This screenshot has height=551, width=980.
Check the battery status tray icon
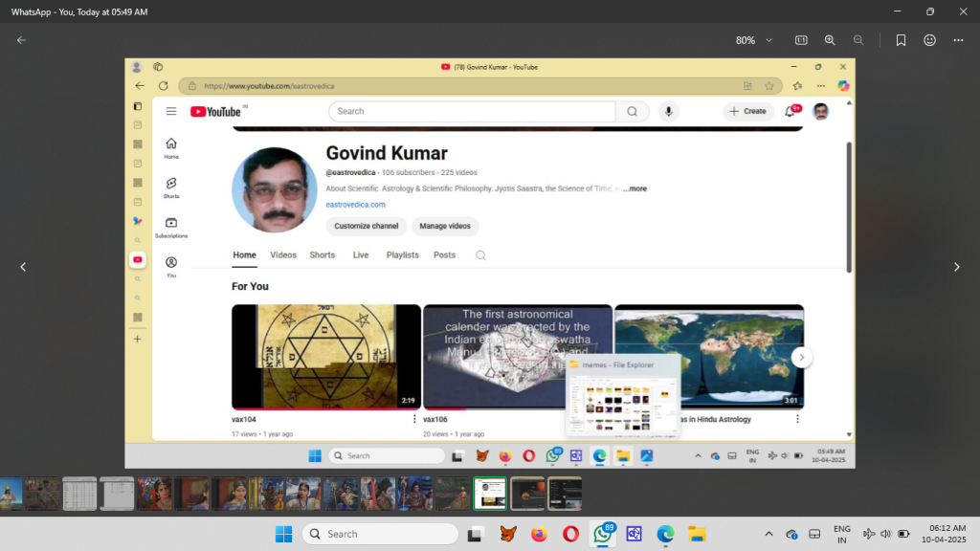tap(903, 534)
